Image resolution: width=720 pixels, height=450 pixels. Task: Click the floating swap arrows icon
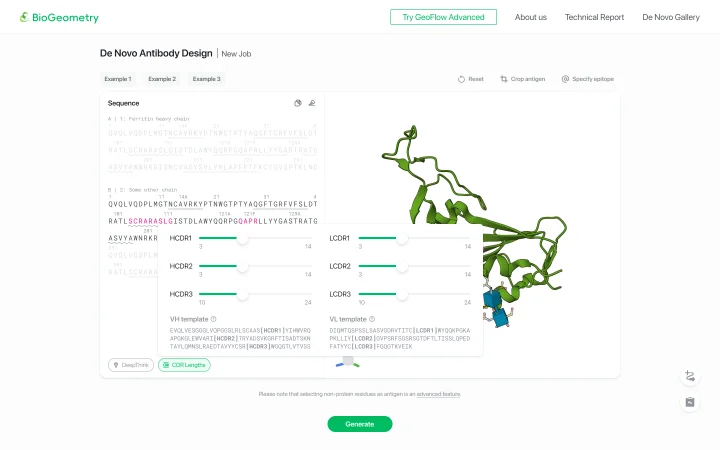[690, 376]
